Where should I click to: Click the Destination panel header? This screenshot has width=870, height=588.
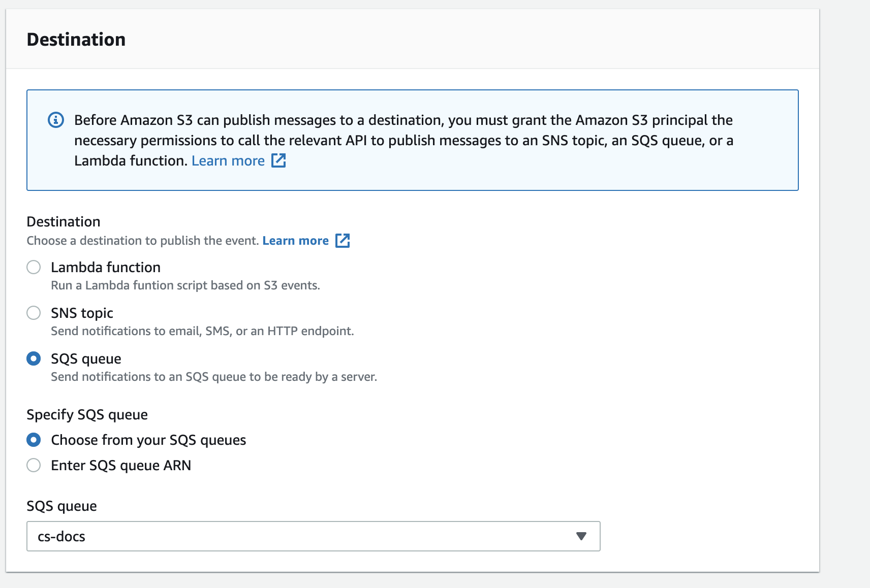coord(76,40)
